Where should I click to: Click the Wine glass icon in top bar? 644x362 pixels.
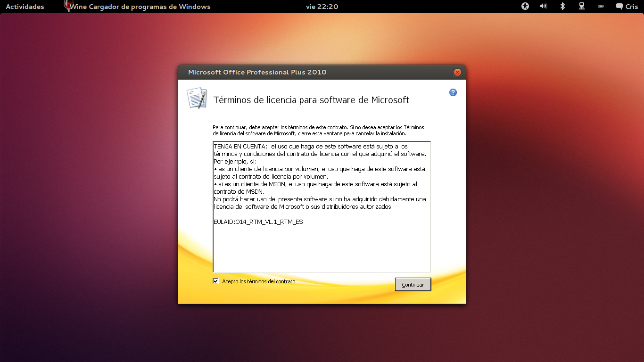(x=68, y=6)
